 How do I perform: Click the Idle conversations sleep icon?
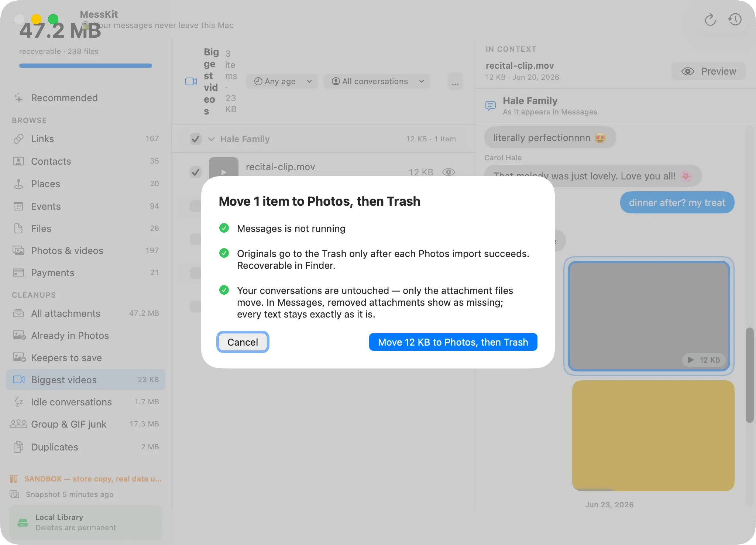pos(18,402)
